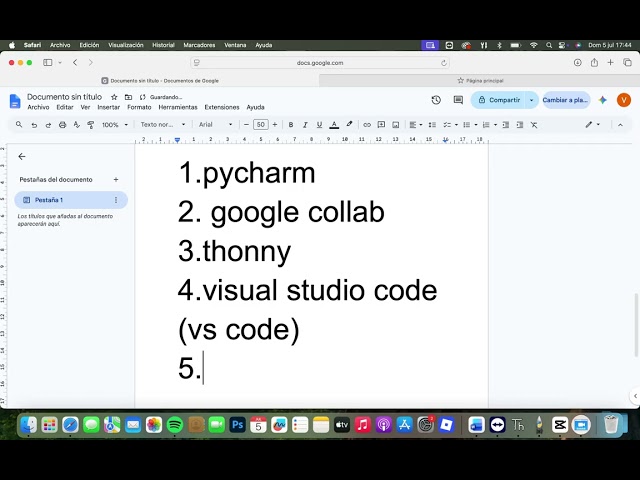Open the Insertar menu
The width and height of the screenshot is (640, 480).
[109, 107]
